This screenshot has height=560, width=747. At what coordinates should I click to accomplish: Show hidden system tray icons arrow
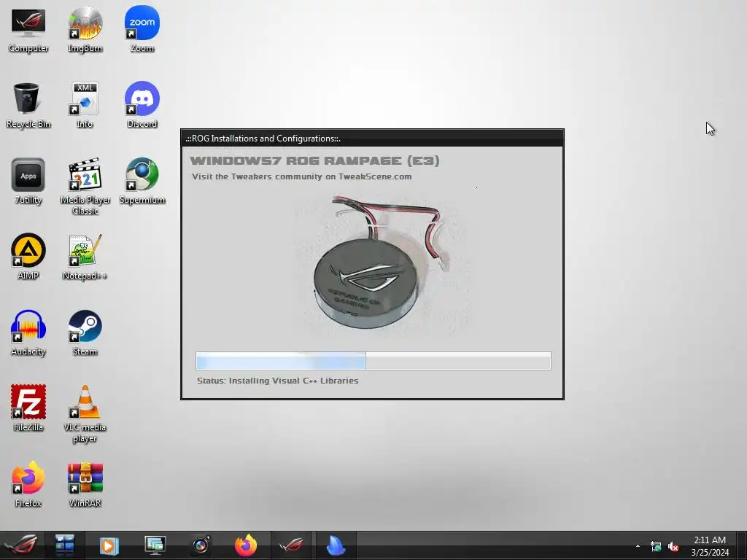(638, 546)
